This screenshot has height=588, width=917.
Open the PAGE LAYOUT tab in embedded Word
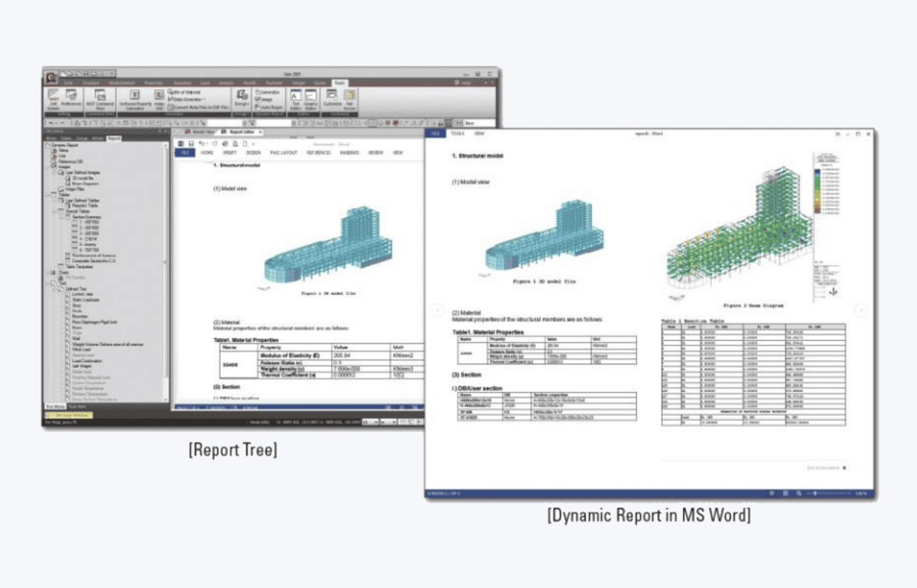[284, 153]
